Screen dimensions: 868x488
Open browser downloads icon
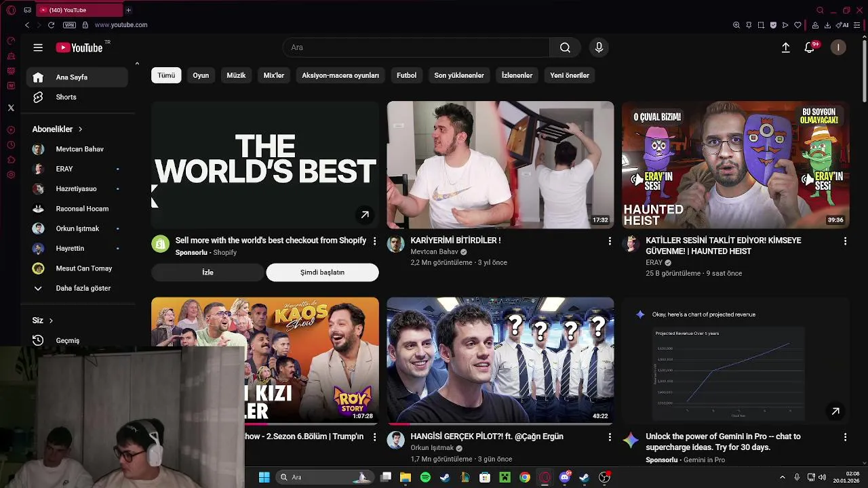[x=827, y=25]
